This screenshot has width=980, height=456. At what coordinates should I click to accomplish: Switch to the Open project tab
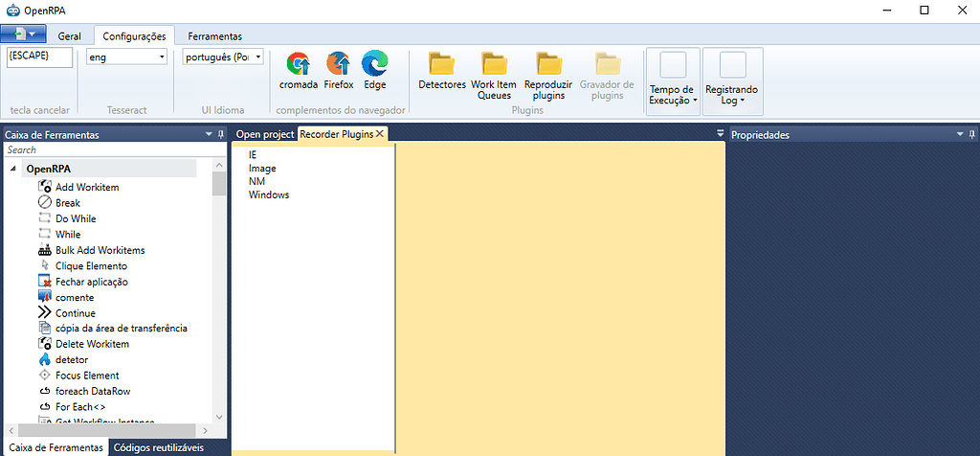pos(265,134)
